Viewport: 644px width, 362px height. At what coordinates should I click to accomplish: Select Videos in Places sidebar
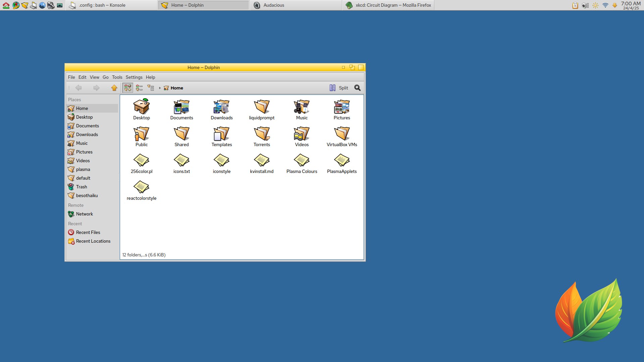click(x=92, y=161)
